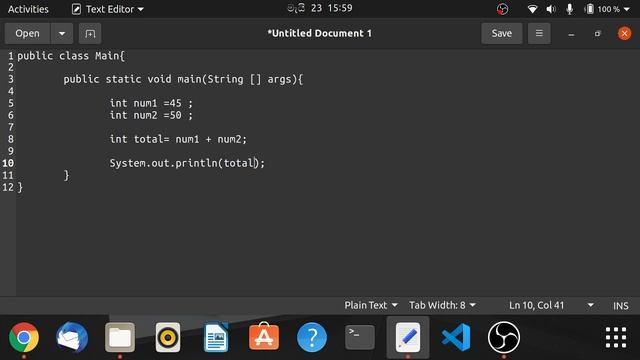This screenshot has width=640, height=360.
Task: Click the System.out.println(total); line
Action: pos(187,163)
